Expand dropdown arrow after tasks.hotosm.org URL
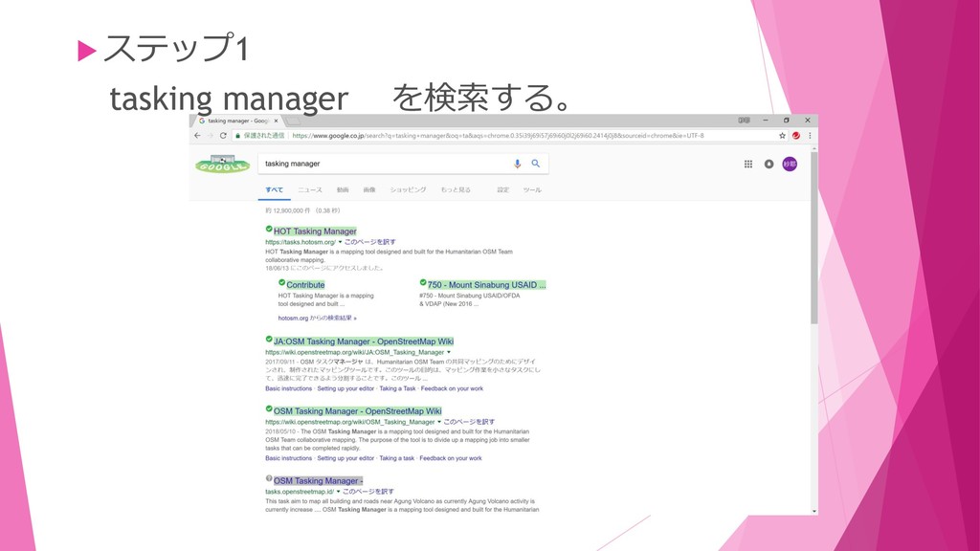Image resolution: width=980 pixels, height=551 pixels. point(340,242)
